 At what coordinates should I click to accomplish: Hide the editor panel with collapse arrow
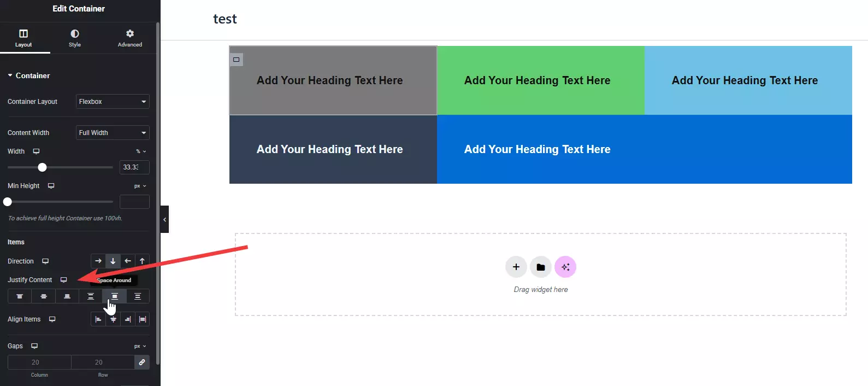(164, 219)
